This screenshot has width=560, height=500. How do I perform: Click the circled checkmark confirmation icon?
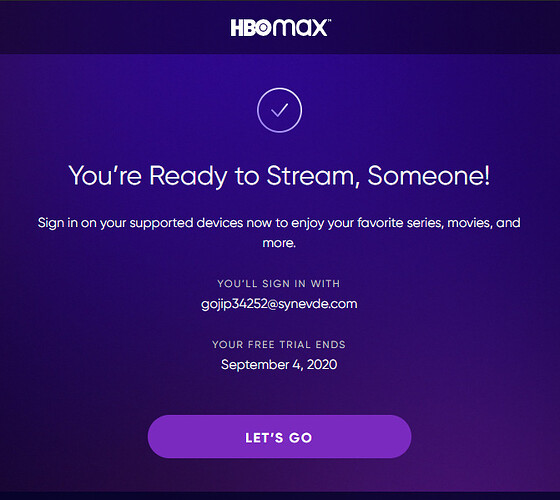[x=279, y=110]
